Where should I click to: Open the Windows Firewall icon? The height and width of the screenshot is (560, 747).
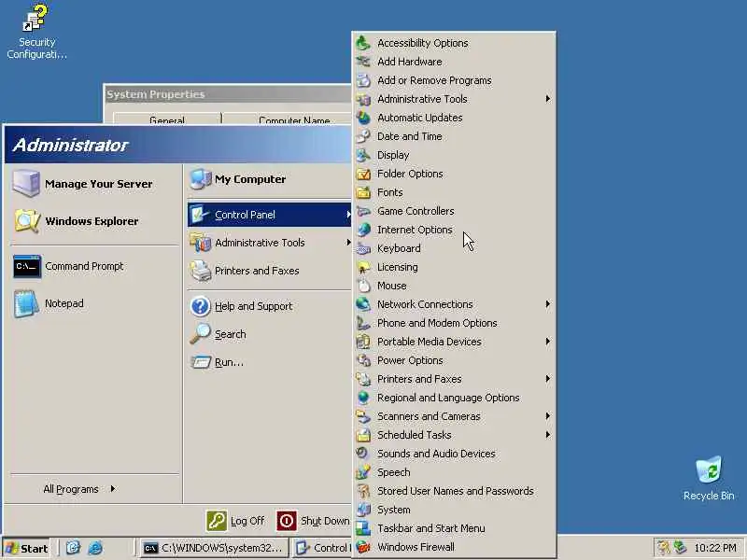[363, 547]
